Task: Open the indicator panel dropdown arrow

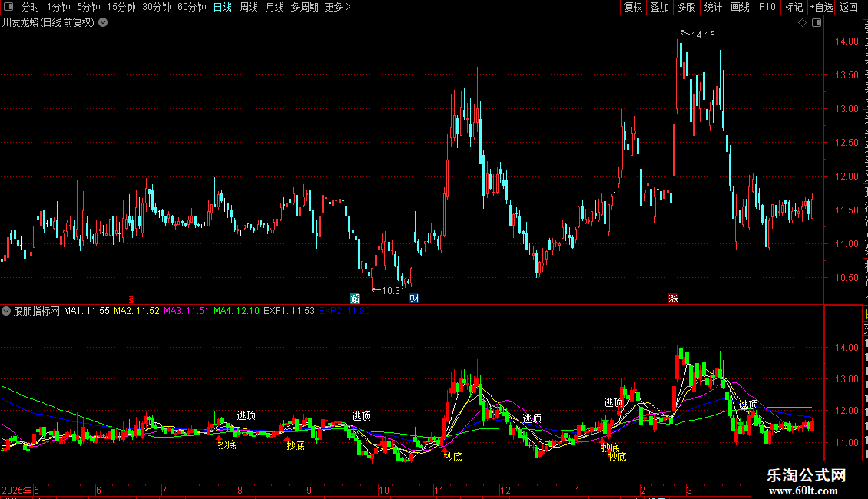Action: 6,311
